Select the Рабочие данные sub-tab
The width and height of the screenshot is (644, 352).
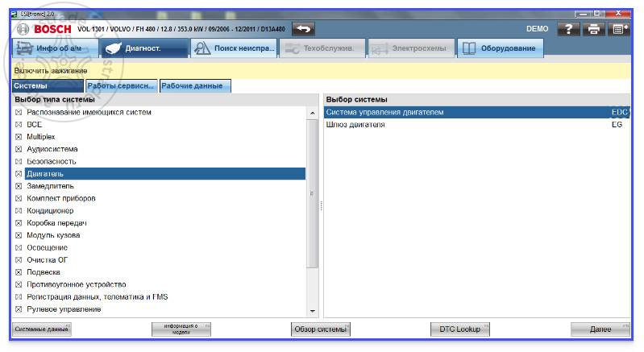(195, 85)
